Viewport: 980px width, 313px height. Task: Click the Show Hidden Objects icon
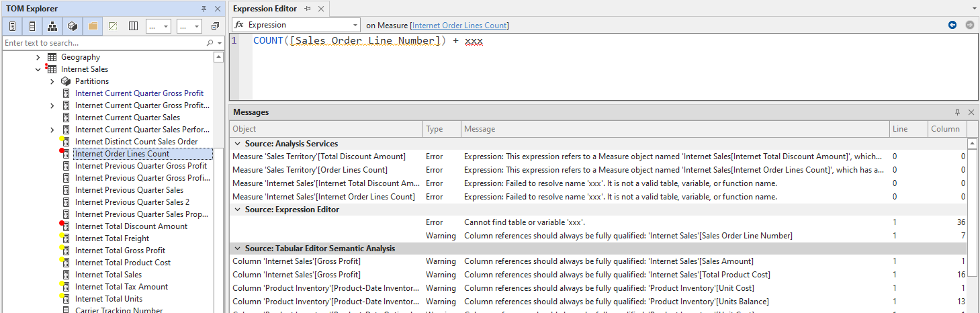pos(113,26)
